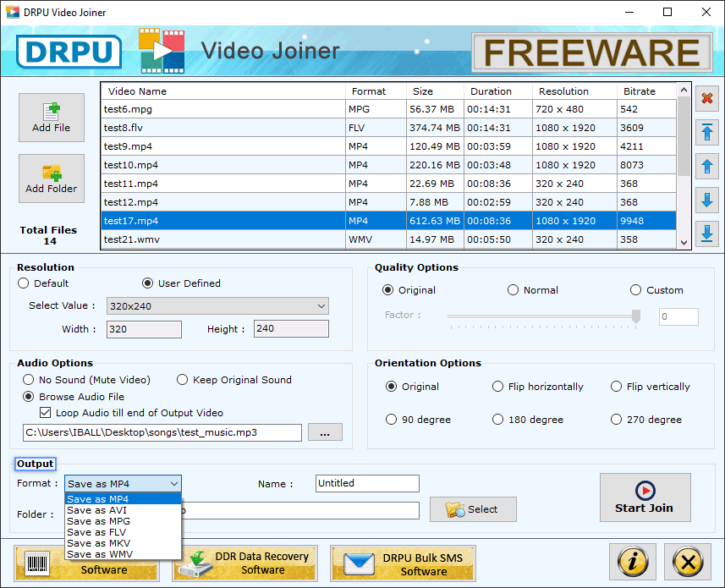The image size is (725, 588).
Task: Click the Video Joiner film logo
Action: [x=162, y=51]
